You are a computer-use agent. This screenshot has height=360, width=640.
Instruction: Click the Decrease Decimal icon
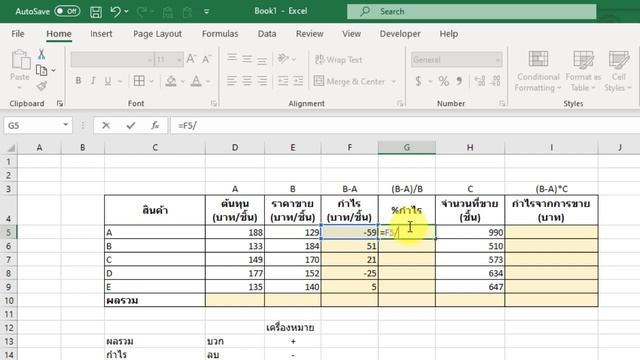496,81
